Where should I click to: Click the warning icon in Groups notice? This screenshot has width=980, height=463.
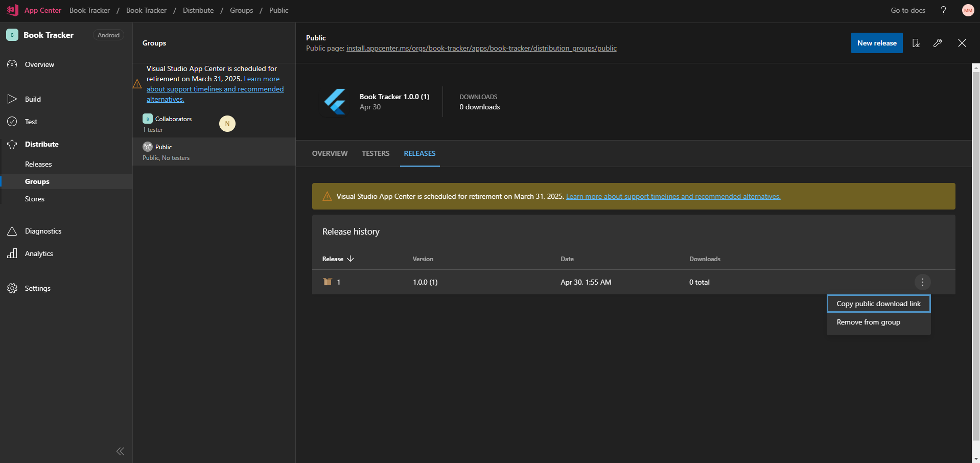pyautogui.click(x=137, y=84)
